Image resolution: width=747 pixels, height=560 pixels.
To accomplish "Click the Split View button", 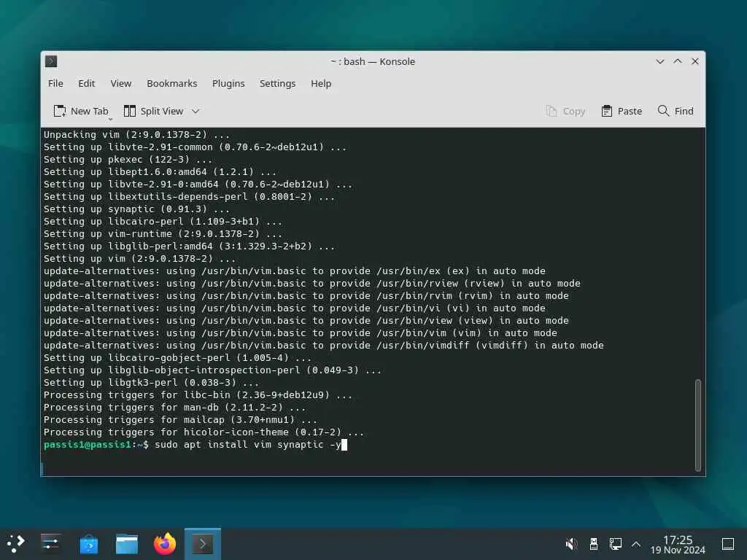I will pos(153,111).
